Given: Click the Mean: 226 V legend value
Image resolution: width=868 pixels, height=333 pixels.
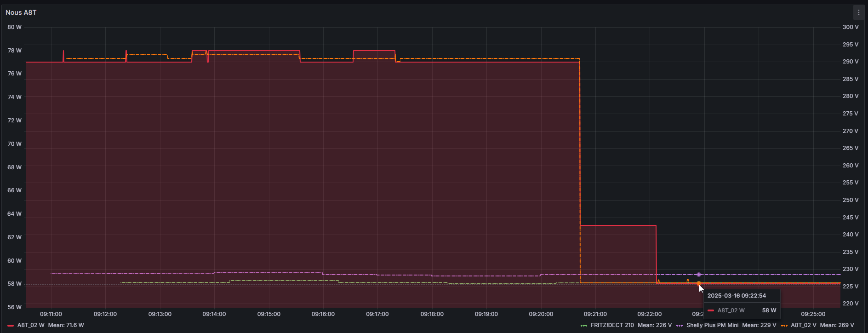Looking at the screenshot, I should click(x=655, y=325).
